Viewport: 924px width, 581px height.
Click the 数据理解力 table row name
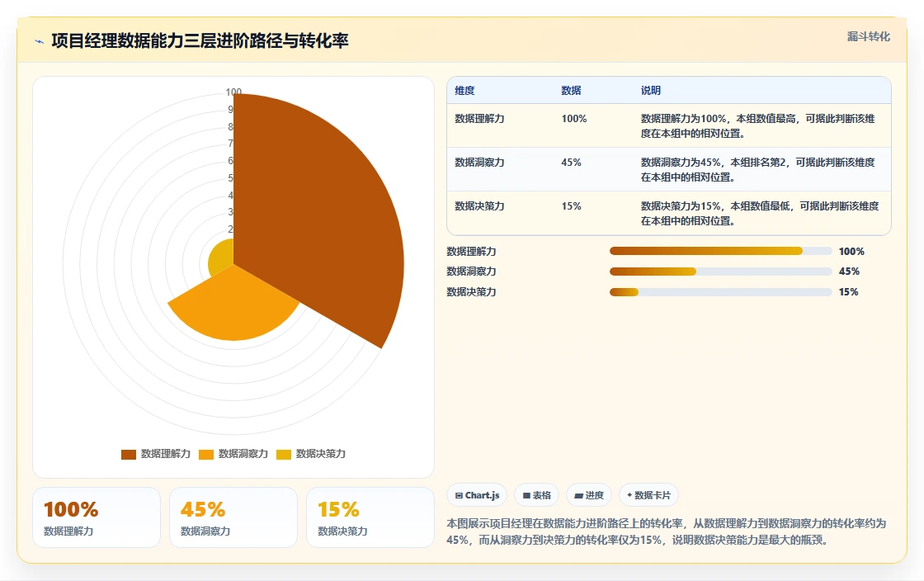[479, 119]
